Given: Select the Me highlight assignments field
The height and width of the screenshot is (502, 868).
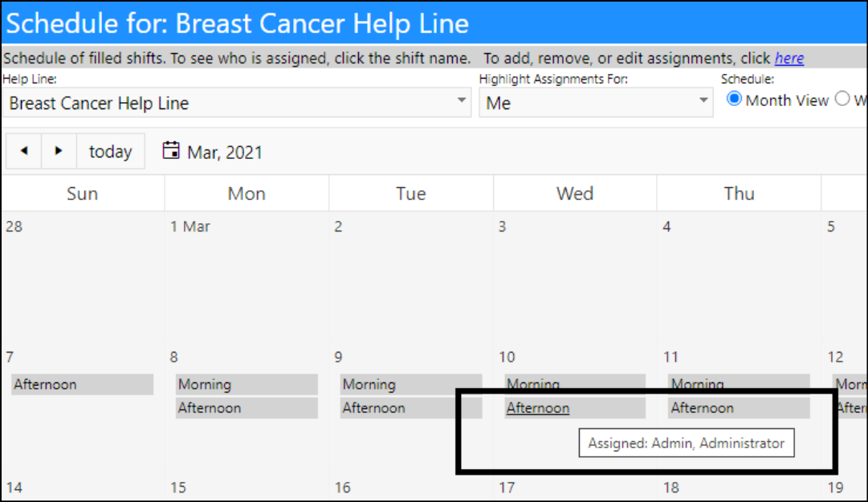Looking at the screenshot, I should (x=596, y=102).
